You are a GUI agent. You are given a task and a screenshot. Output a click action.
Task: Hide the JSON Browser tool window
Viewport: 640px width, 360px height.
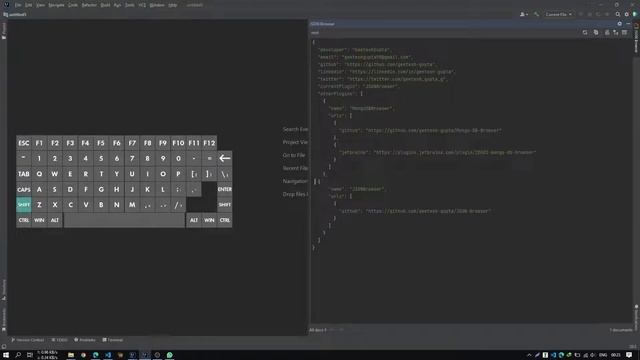628,24
